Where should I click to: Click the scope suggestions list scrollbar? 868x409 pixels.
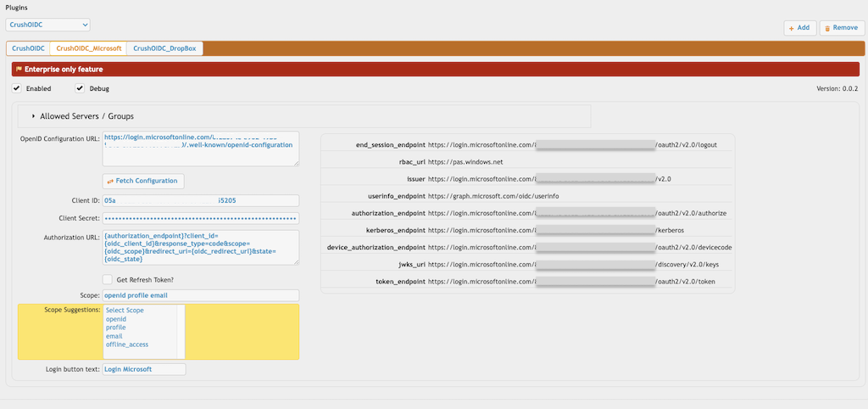click(x=181, y=332)
